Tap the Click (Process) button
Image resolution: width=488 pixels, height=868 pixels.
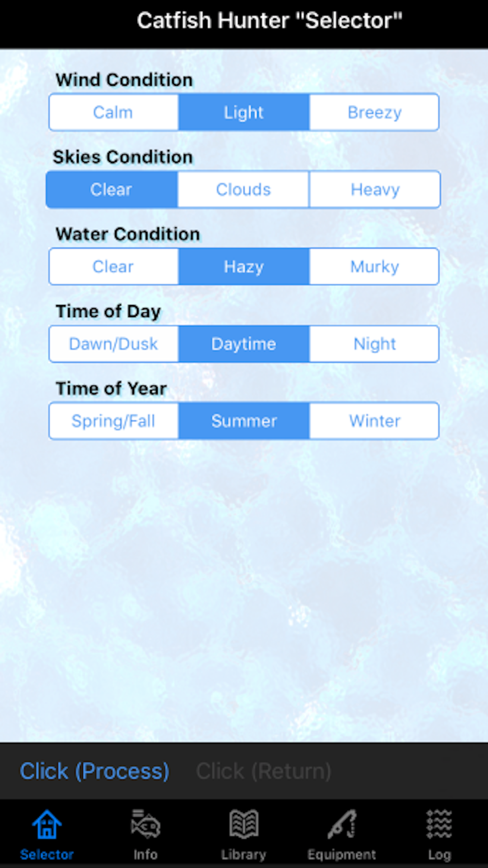(95, 771)
